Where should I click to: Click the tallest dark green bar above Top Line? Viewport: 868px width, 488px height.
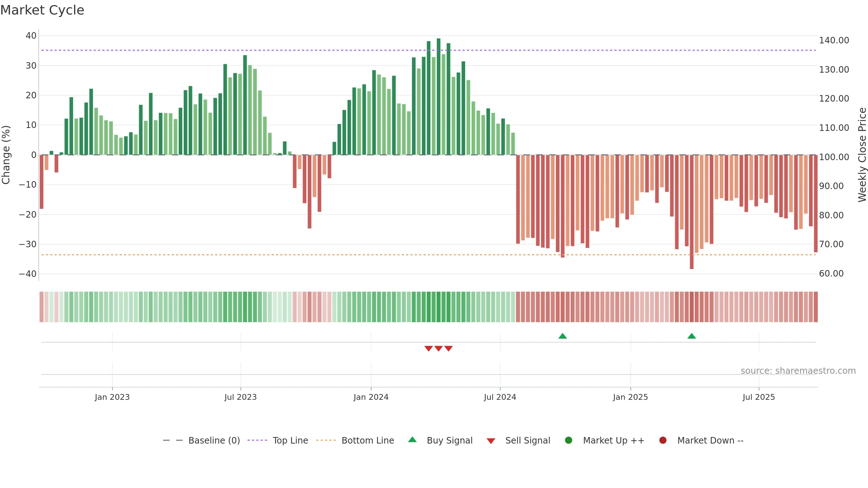point(439,97)
